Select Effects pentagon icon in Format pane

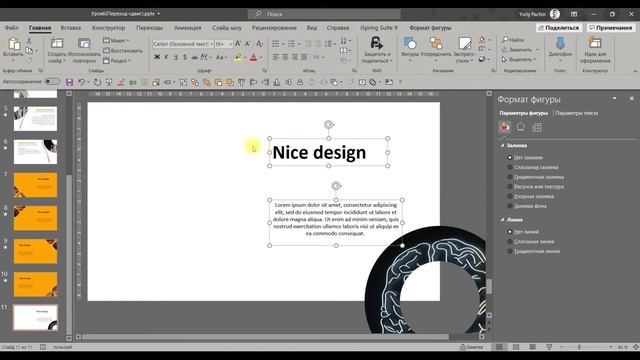[521, 127]
